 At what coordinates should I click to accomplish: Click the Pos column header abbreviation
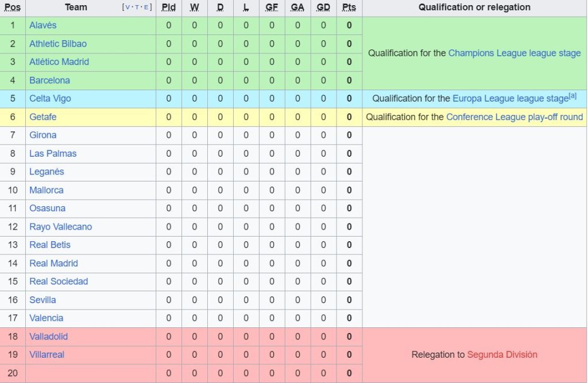pos(13,7)
